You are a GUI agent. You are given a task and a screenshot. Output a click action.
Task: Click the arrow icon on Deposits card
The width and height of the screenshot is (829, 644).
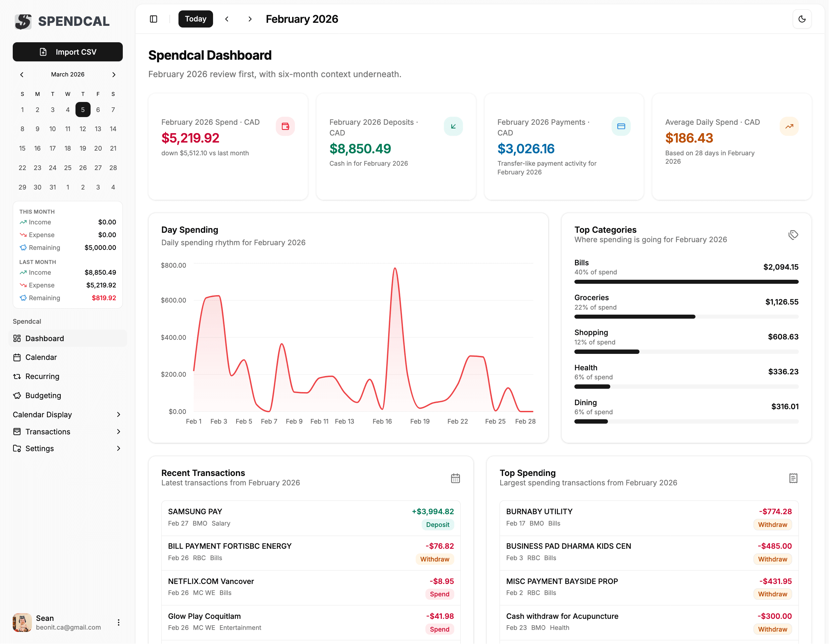click(453, 126)
